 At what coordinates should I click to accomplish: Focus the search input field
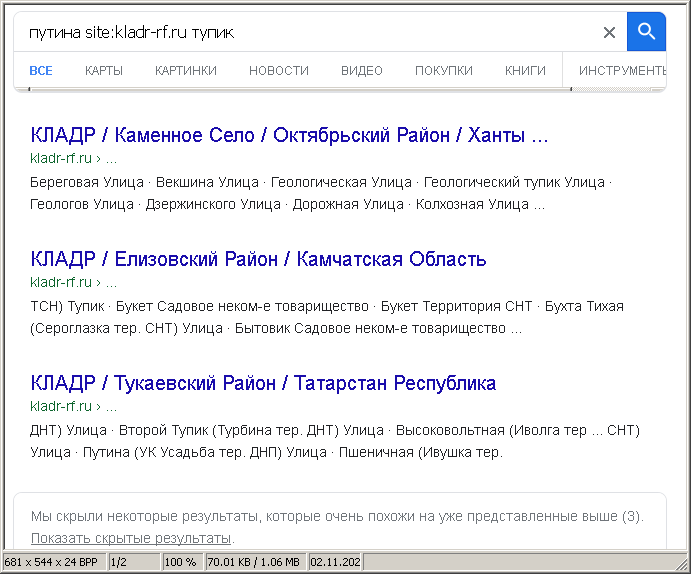click(308, 32)
